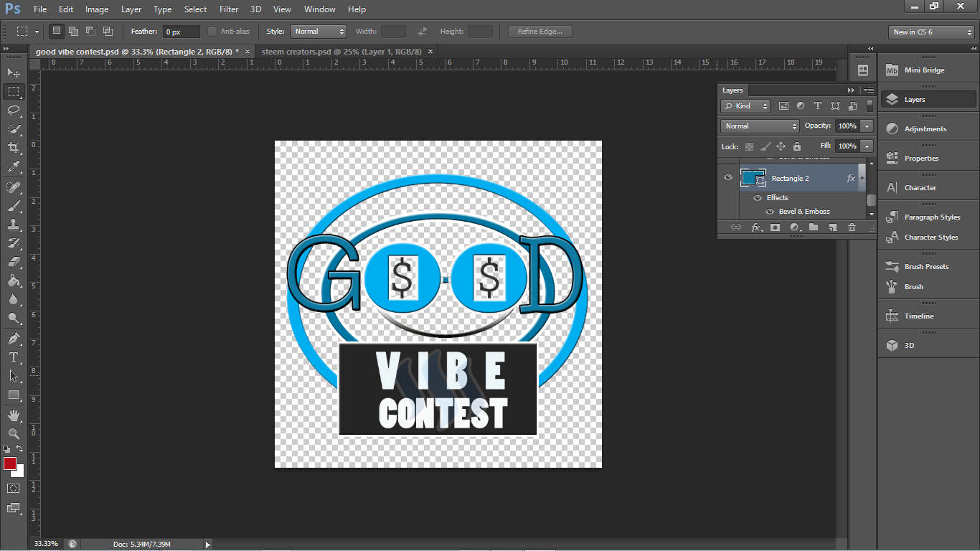Select the Move tool
980x551 pixels.
point(14,72)
